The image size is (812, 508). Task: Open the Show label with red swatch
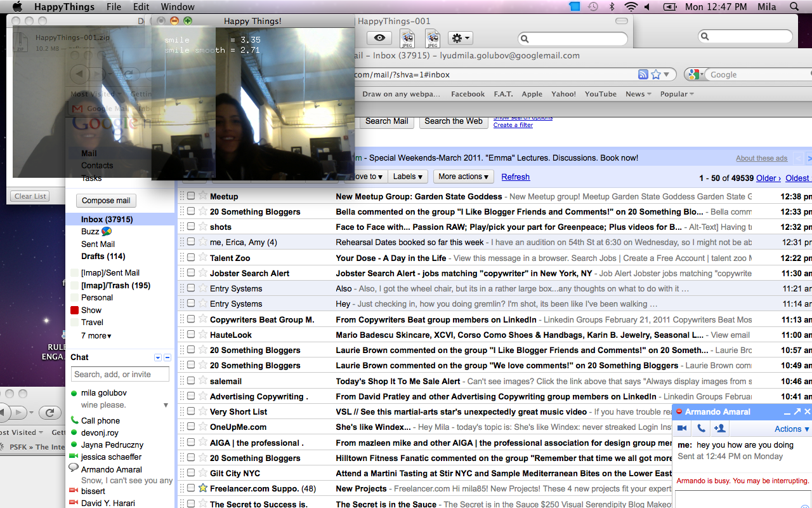[x=91, y=310]
